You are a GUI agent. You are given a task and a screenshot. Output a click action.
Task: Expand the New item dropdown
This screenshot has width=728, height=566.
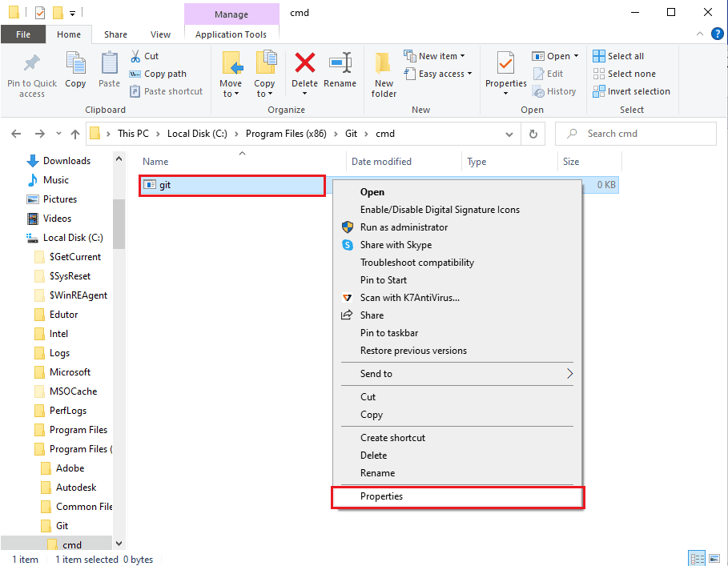point(436,56)
